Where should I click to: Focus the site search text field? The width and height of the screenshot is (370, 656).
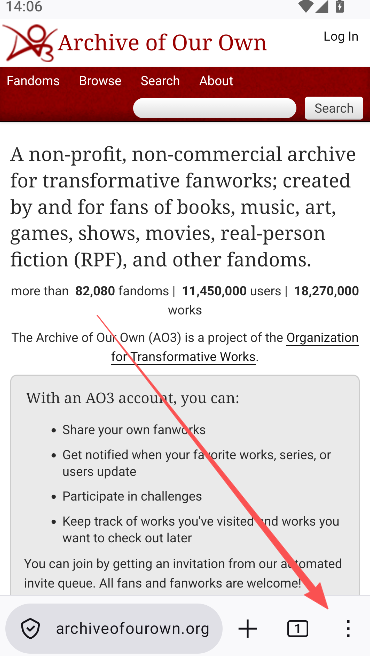tap(214, 108)
